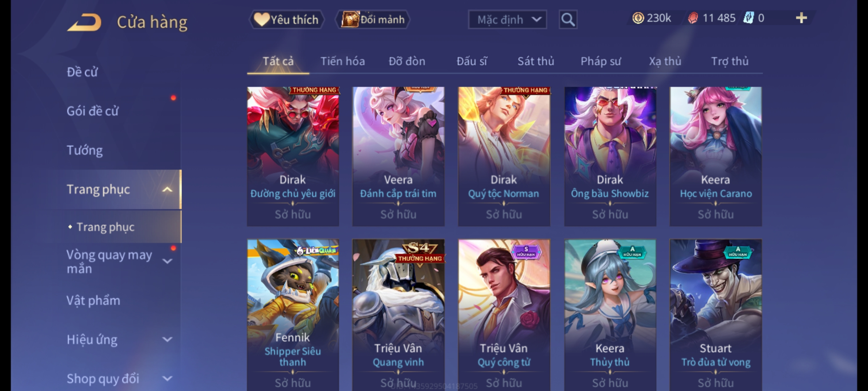Select Stuart Trò đùa tử vong skin card
This screenshot has height=391, width=868.
click(715, 315)
